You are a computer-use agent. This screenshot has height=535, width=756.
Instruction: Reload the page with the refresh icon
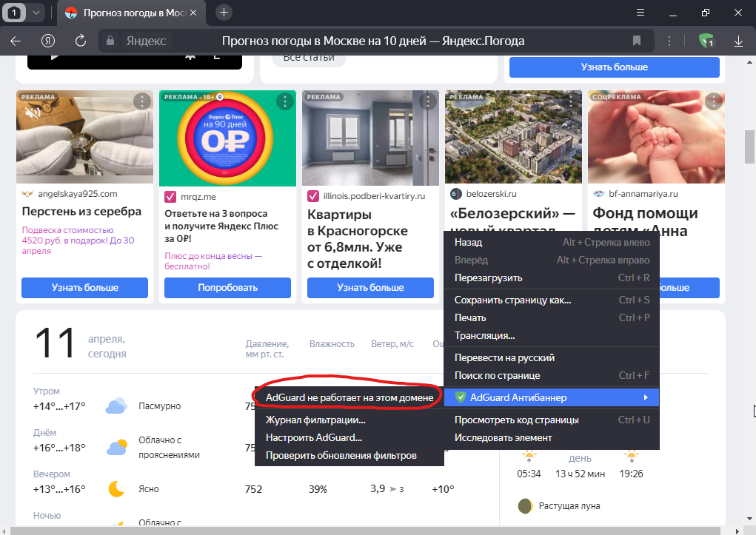pyautogui.click(x=81, y=41)
